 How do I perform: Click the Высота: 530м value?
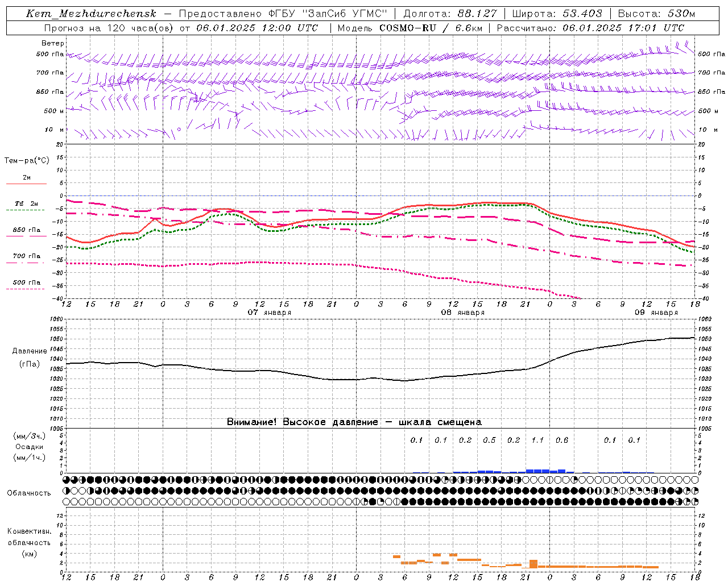click(x=656, y=14)
